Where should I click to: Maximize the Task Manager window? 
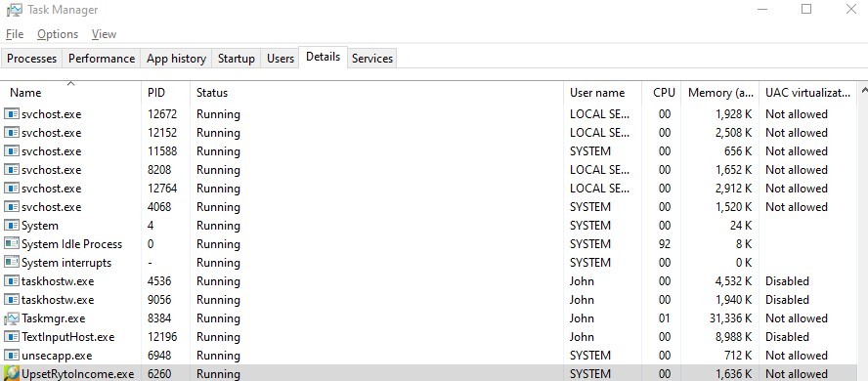(x=806, y=10)
